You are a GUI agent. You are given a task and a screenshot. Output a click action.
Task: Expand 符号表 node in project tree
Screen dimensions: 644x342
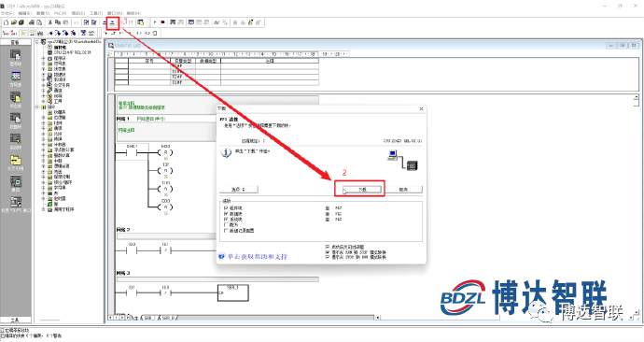[x=44, y=64]
